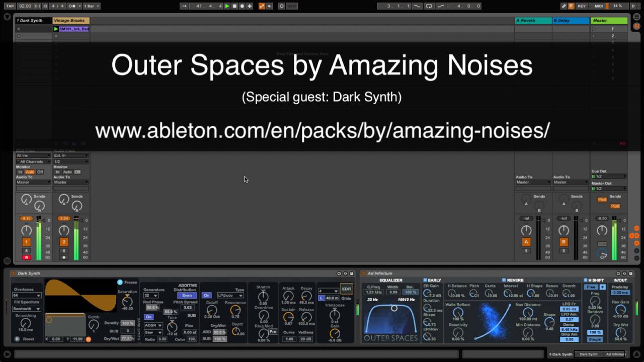Hot-swap the Ad Infinitum preset
Image resolution: width=644 pixels, height=362 pixels.
[x=624, y=274]
